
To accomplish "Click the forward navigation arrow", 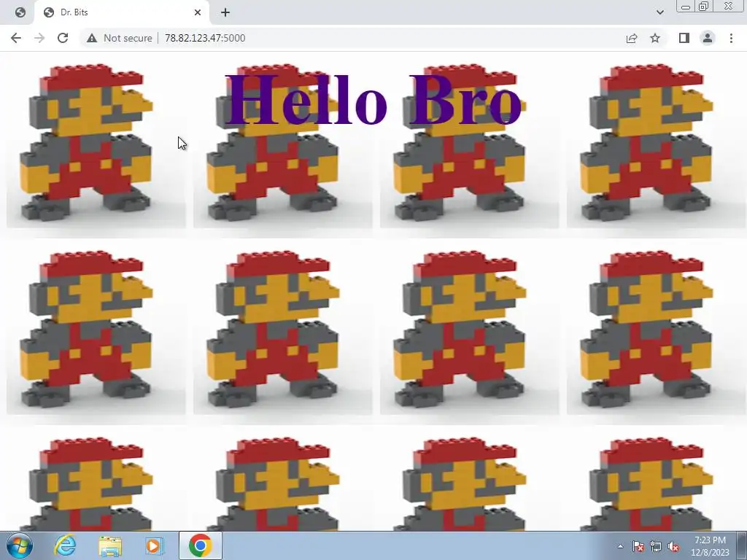I will [x=39, y=38].
